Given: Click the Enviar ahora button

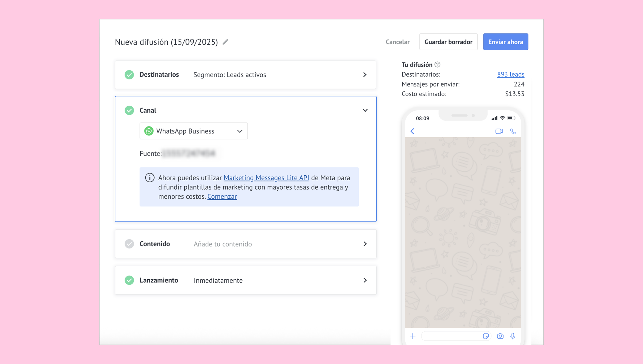Looking at the screenshot, I should click(x=505, y=42).
